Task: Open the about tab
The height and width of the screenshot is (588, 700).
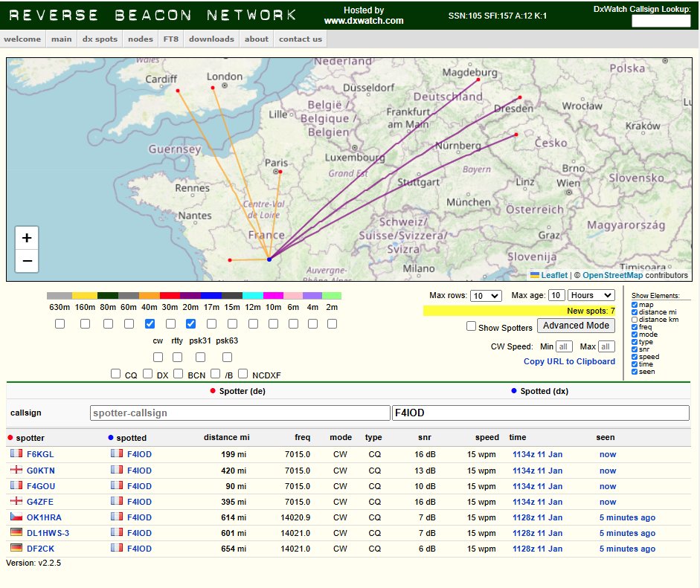Action: click(x=256, y=39)
